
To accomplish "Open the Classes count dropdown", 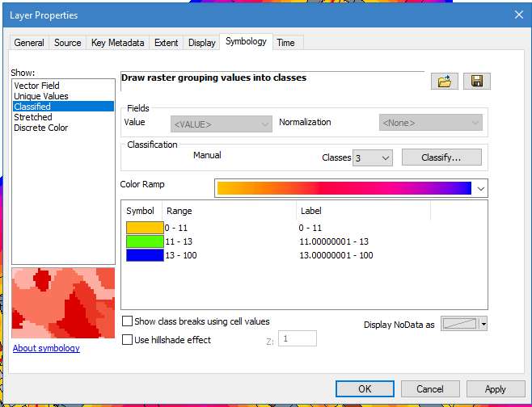I will pos(373,157).
